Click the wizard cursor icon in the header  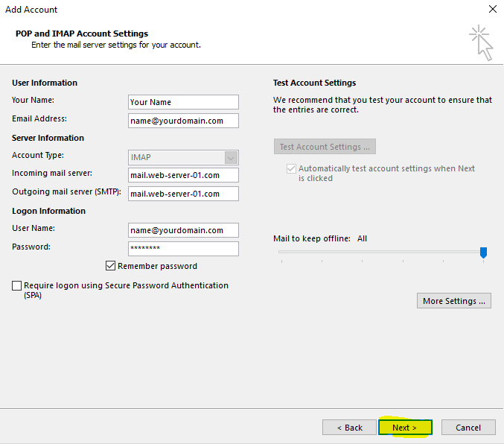[480, 42]
